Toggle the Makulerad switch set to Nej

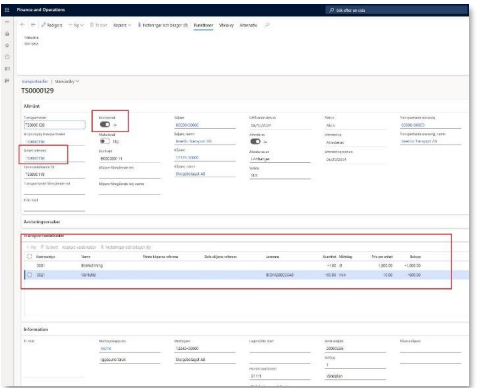(x=105, y=141)
